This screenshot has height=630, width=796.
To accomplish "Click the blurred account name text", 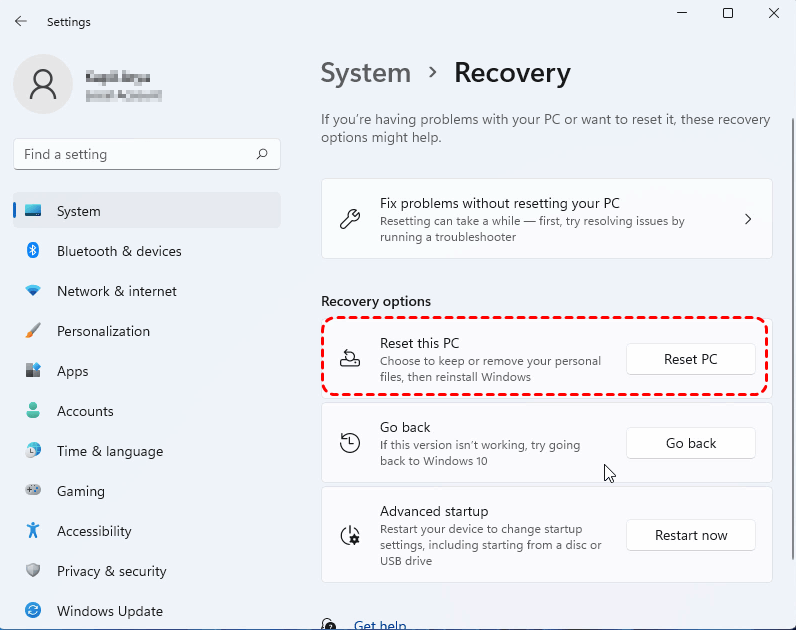I will pos(118,77).
